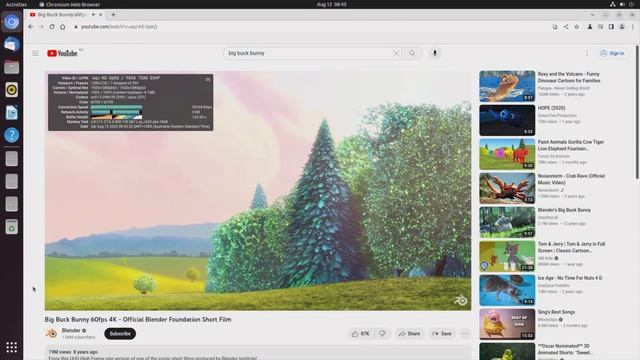Open the Chromium Web Browser app menu
640x360 pixels.
pos(69,4)
